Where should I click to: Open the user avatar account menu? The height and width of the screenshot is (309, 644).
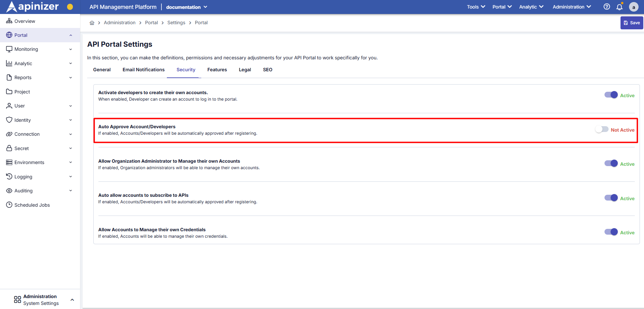click(634, 7)
